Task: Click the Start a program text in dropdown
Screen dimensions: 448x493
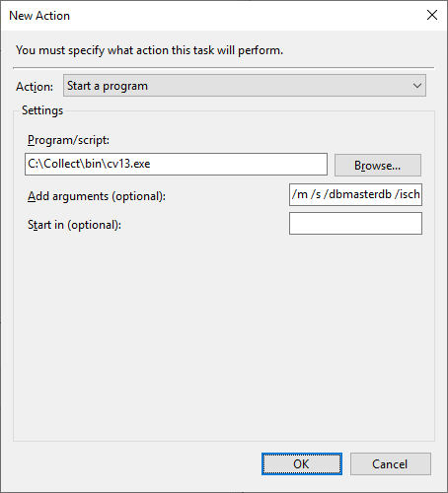Action: 108,86
